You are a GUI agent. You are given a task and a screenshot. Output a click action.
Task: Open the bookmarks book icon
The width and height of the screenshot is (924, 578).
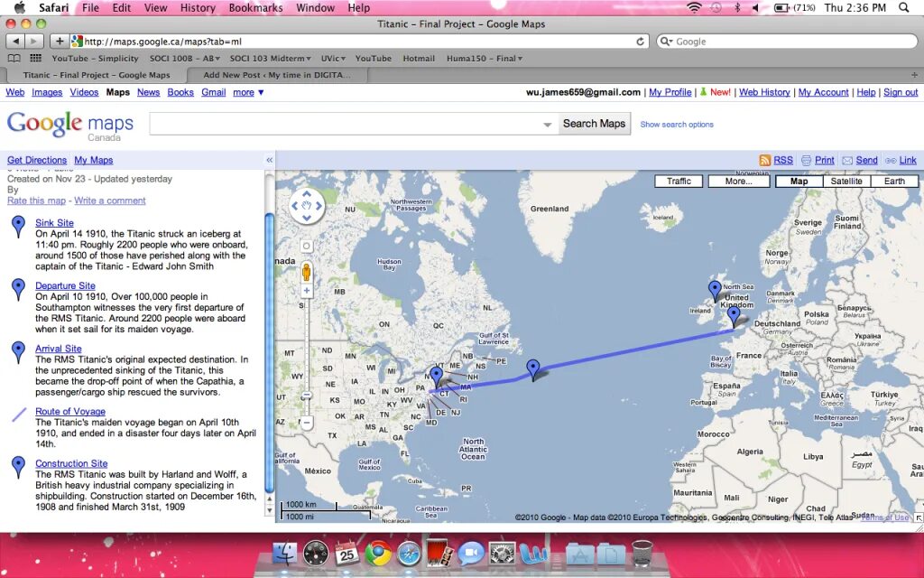[x=14, y=59]
